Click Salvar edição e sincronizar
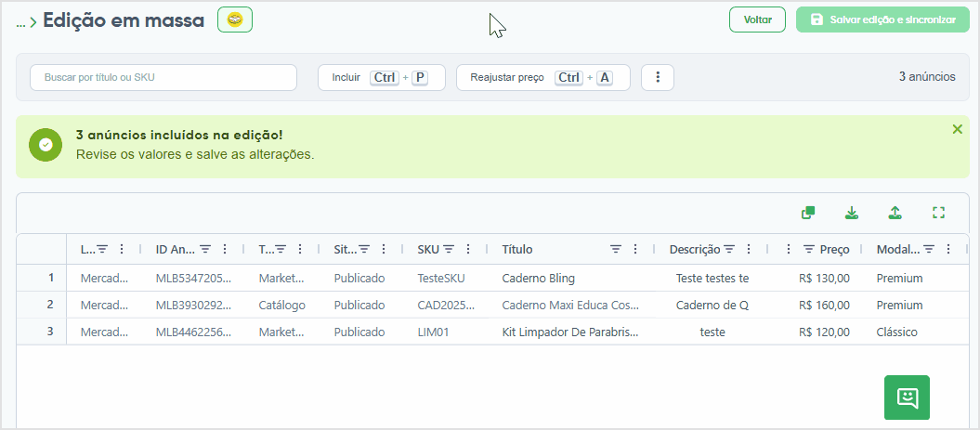This screenshot has width=980, height=430. pyautogui.click(x=882, y=20)
